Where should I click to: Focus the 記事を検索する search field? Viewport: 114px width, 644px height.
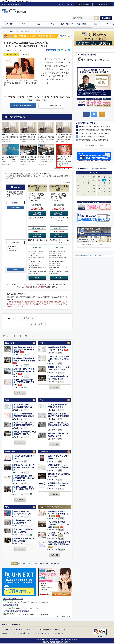83,18
